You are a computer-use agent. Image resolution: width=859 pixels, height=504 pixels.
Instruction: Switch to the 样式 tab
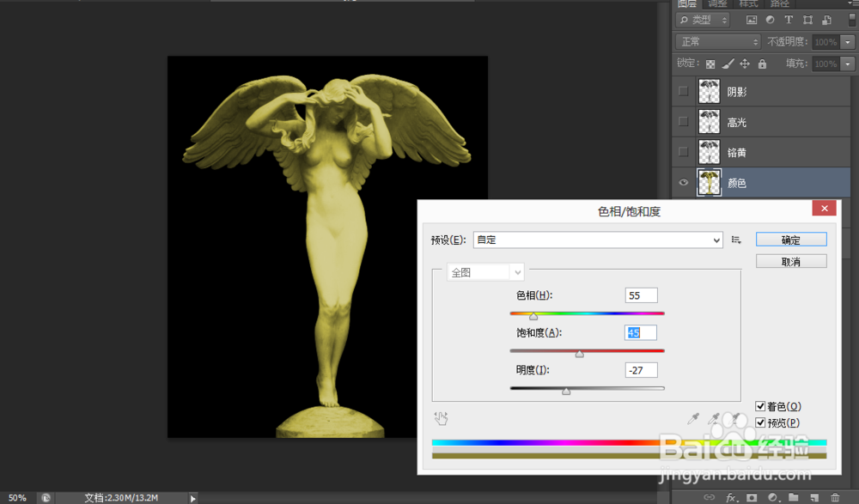[748, 3]
